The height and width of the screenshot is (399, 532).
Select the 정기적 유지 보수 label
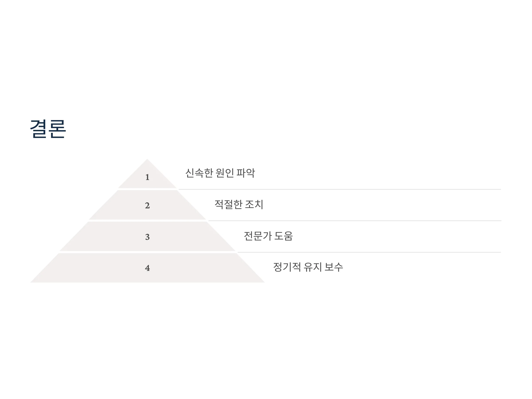pyautogui.click(x=308, y=267)
